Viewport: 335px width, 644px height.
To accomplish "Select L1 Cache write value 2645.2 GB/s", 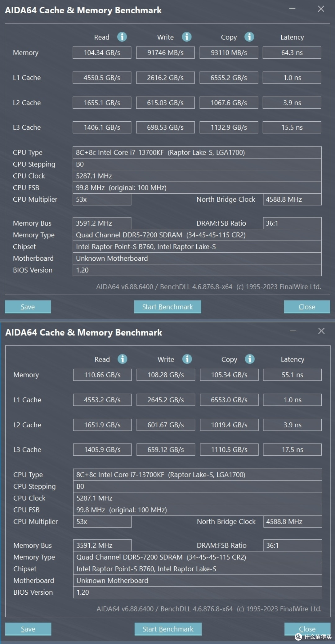I will tap(166, 400).
